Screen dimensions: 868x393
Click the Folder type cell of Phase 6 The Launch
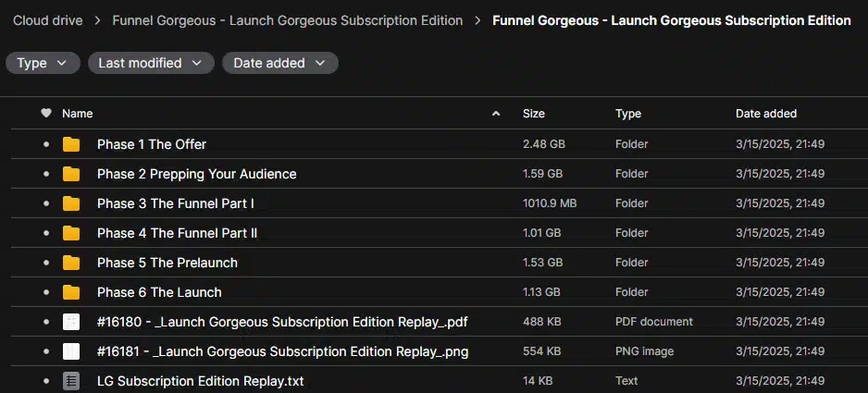[632, 292]
